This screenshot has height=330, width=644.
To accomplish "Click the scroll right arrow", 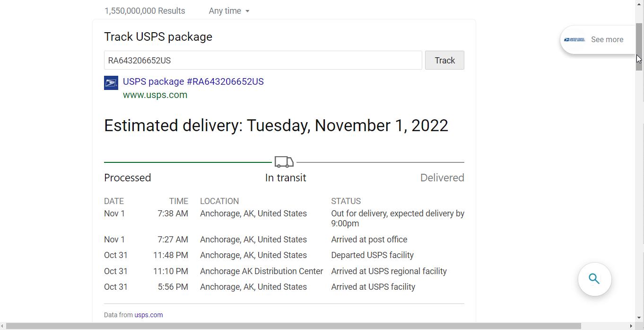I will pos(631,326).
